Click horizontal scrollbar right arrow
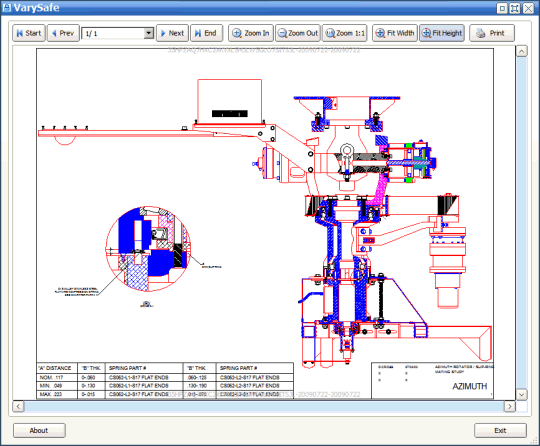 [510, 406]
